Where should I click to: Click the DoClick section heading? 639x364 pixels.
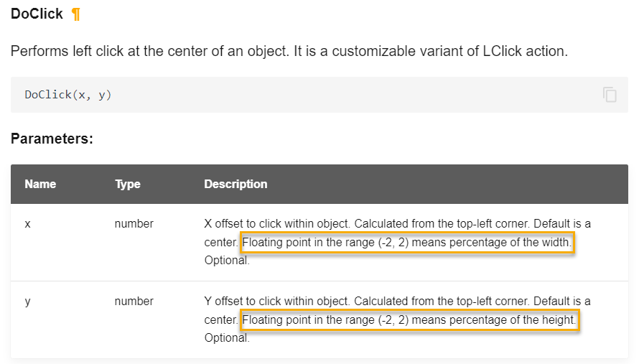(37, 14)
